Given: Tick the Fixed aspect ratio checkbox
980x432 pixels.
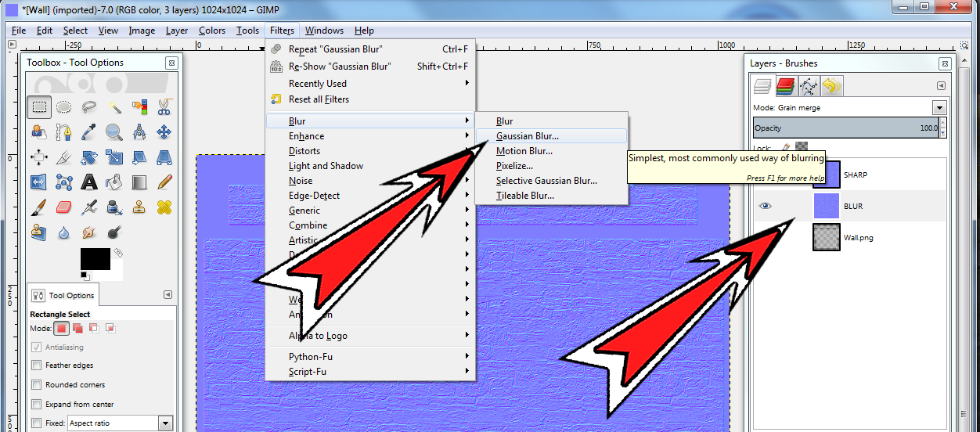Looking at the screenshot, I should click(x=36, y=423).
